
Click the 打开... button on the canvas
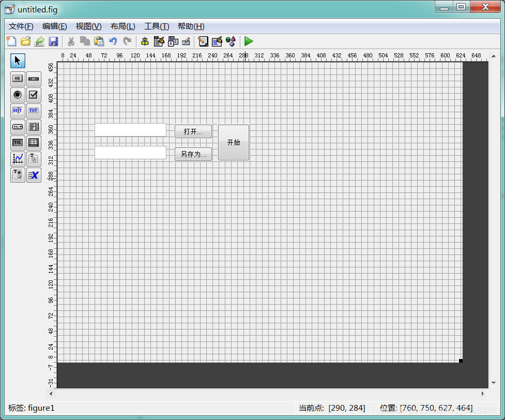[x=193, y=131]
